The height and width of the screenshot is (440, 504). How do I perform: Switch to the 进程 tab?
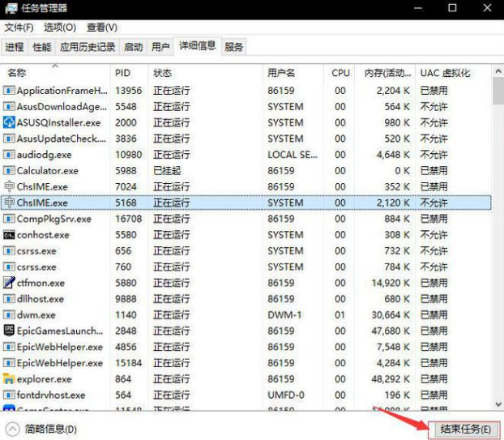coord(15,47)
